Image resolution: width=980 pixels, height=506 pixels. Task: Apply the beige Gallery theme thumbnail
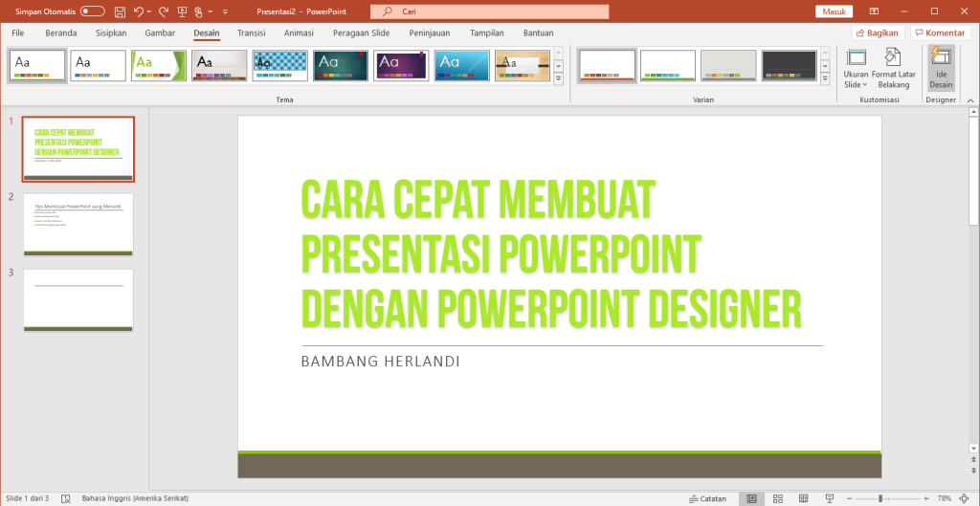[x=219, y=66]
